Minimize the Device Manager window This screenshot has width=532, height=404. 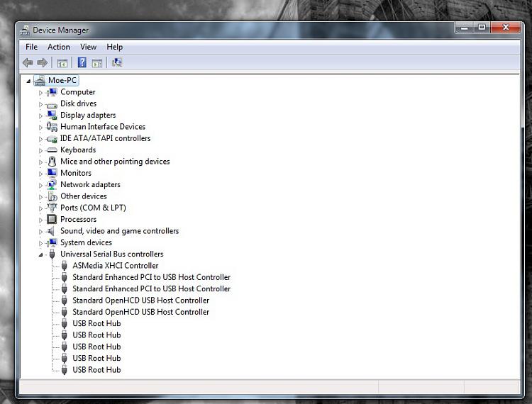(464, 28)
